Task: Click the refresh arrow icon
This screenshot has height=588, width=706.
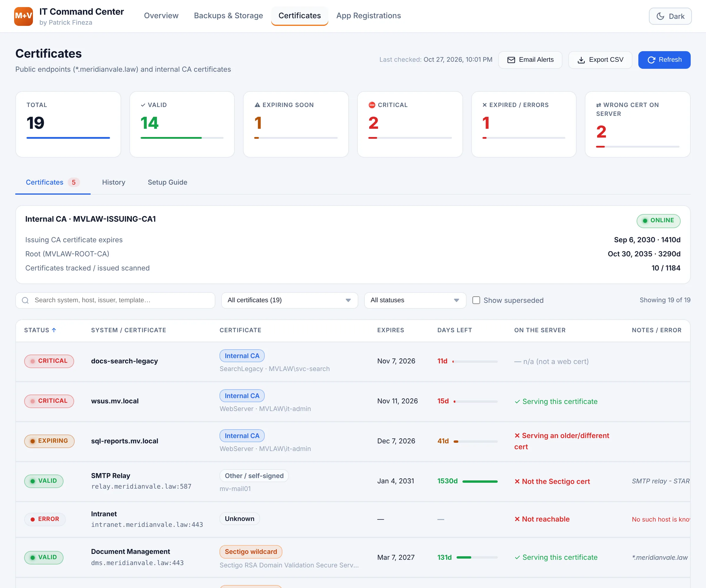Action: (x=651, y=60)
